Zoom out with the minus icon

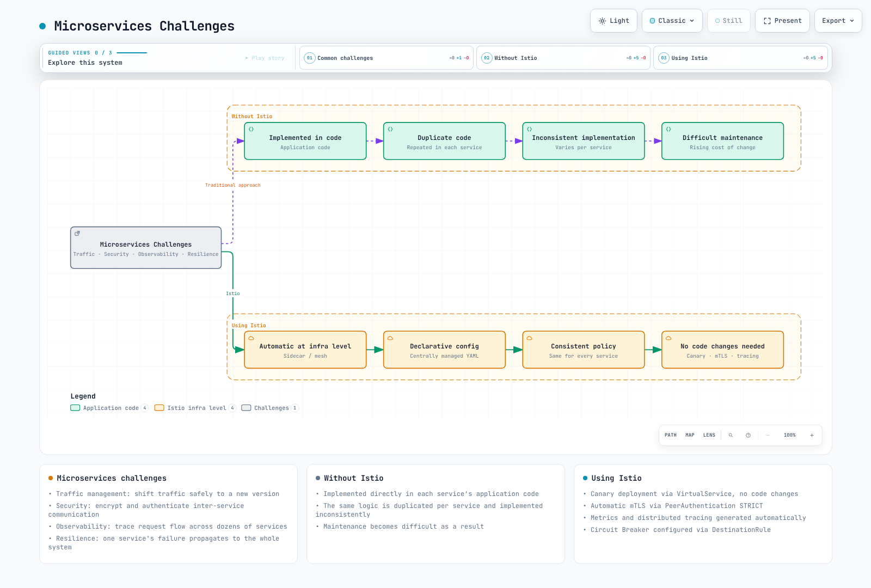coord(768,435)
